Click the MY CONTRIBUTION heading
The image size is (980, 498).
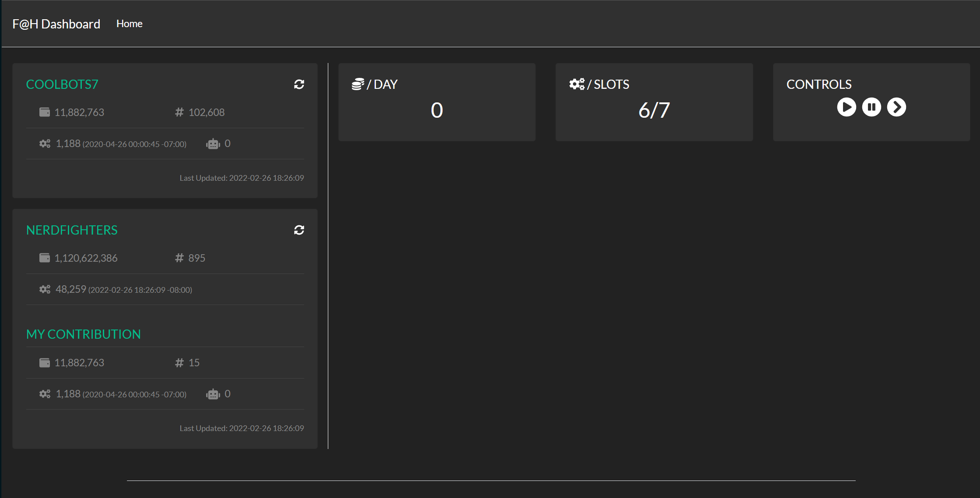point(83,334)
